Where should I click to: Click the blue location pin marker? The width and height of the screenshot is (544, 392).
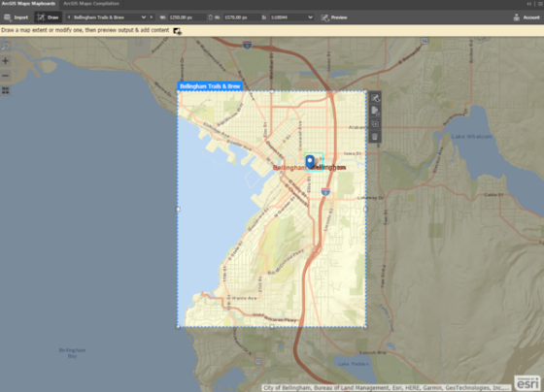(x=310, y=162)
